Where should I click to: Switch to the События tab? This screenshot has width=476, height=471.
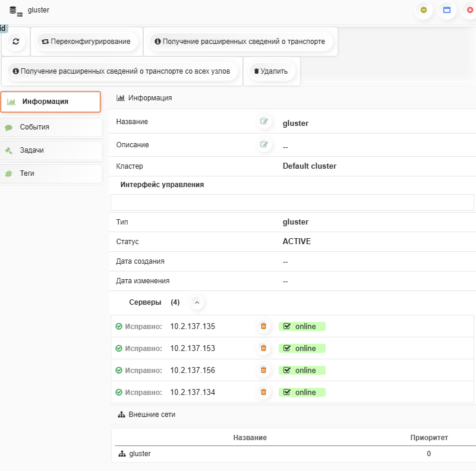(51, 127)
